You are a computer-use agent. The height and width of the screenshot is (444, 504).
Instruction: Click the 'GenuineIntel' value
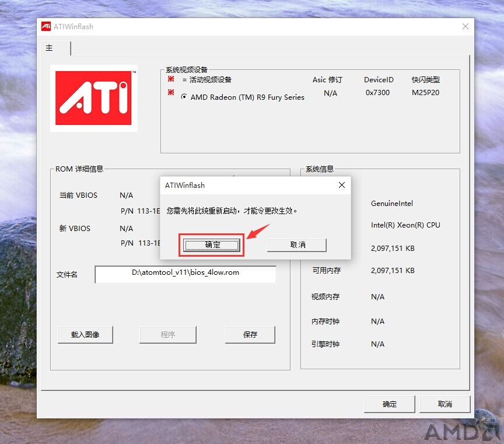point(392,204)
